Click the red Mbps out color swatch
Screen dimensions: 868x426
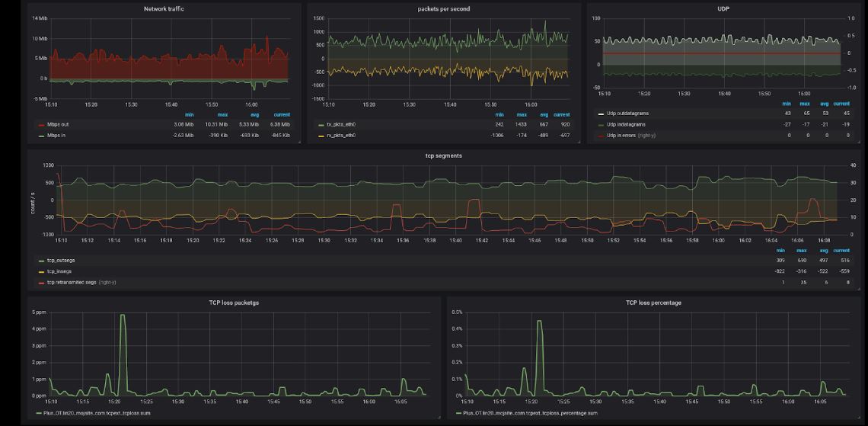[41, 125]
